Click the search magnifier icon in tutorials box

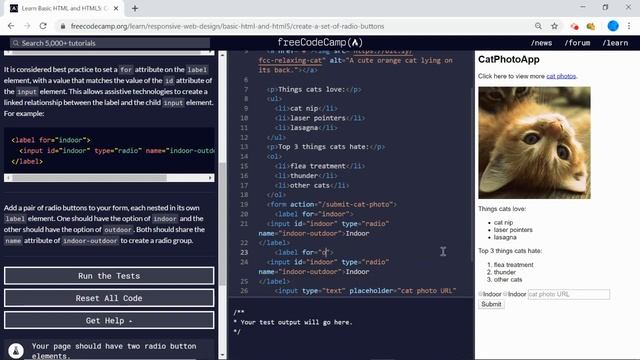16,43
